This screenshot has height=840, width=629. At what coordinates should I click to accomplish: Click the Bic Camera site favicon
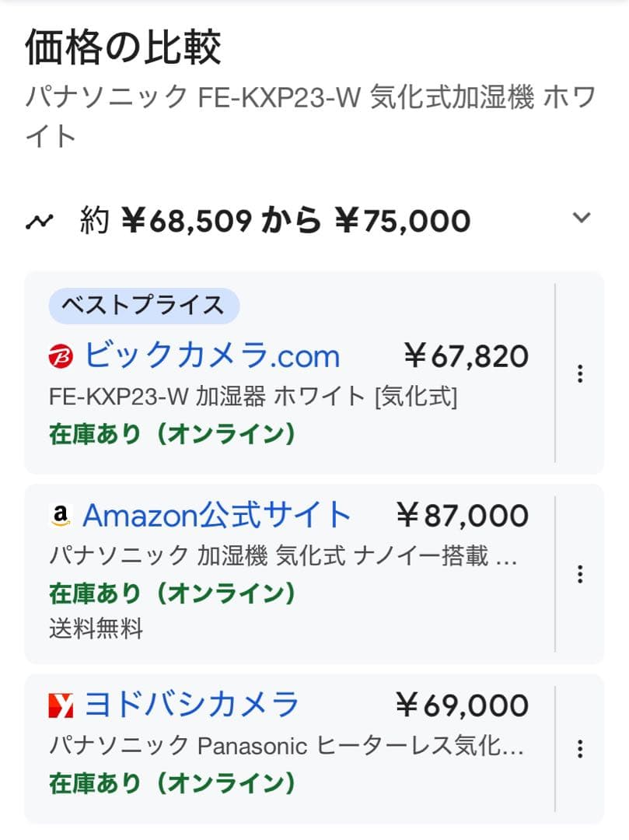(62, 355)
